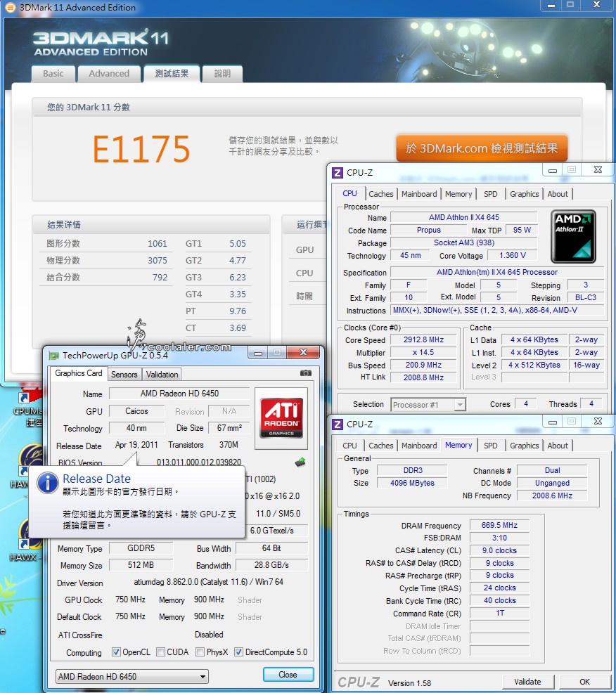Toggle the PhysX checkbox

[x=200, y=652]
